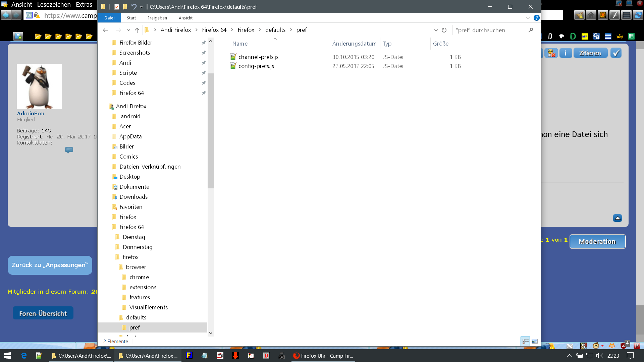Toggle the select-all items checkbox
The image size is (644, 362).
[x=223, y=44]
